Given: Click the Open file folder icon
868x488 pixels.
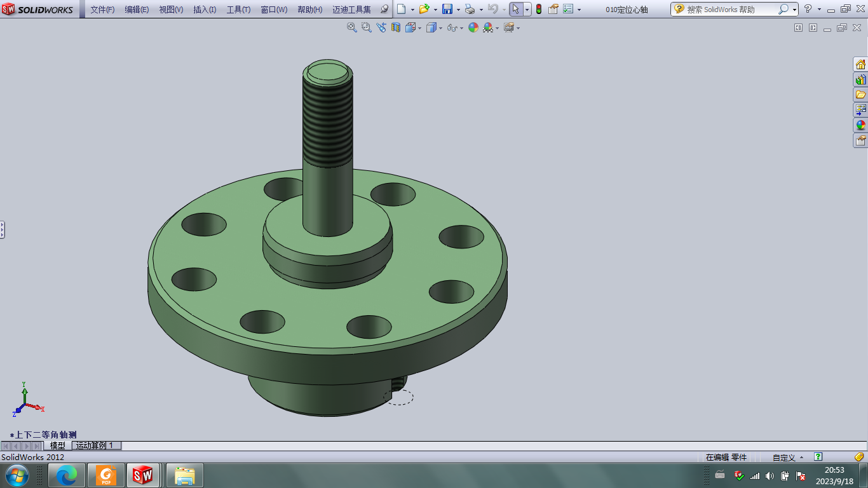Looking at the screenshot, I should [x=424, y=9].
